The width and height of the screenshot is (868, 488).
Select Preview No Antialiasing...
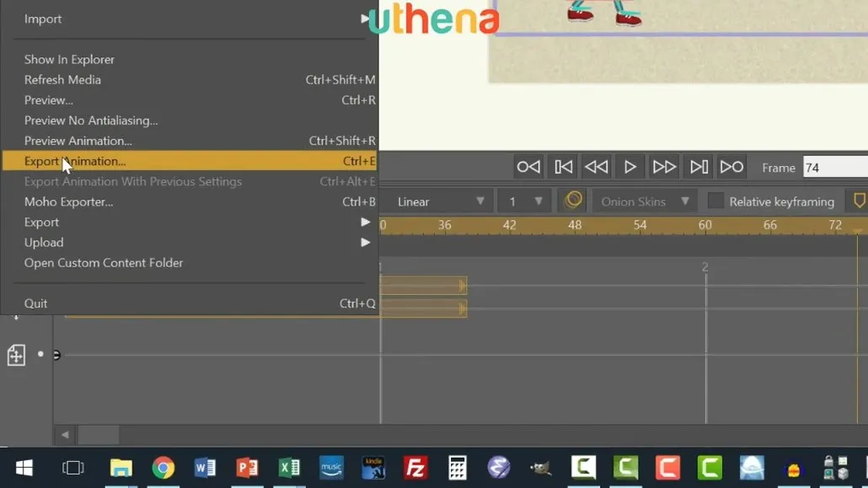(x=190, y=121)
